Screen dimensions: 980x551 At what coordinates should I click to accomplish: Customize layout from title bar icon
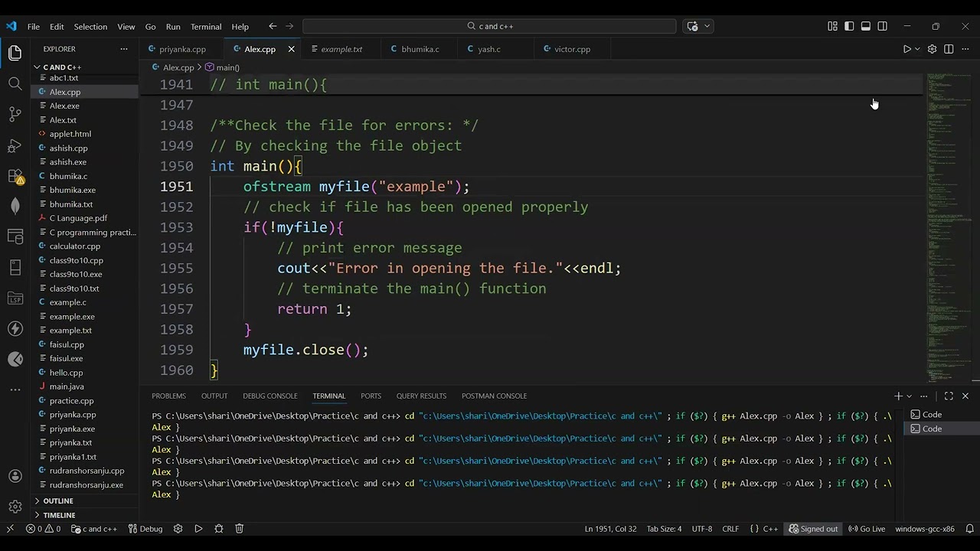[x=832, y=26]
